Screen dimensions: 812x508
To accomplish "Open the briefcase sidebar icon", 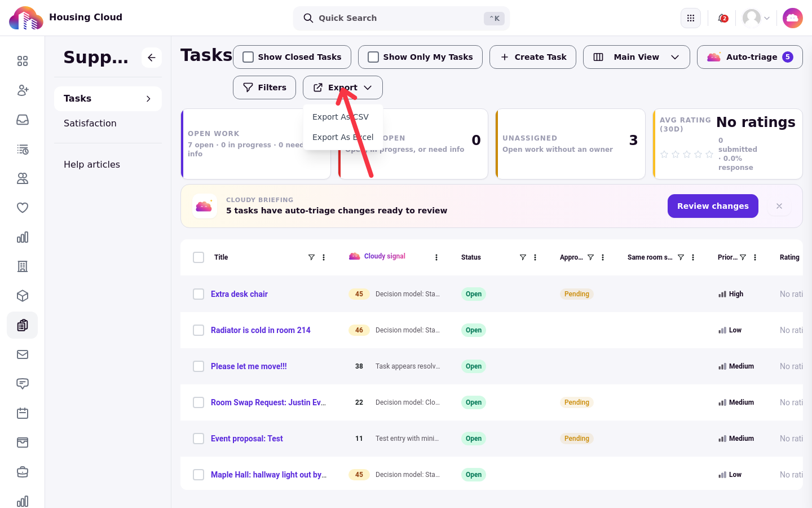I will [23, 472].
